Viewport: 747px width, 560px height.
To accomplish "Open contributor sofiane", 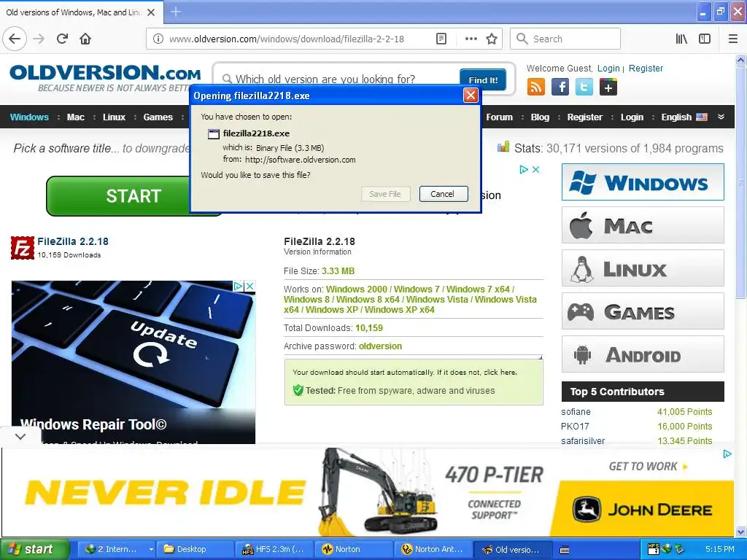I will pos(576,412).
